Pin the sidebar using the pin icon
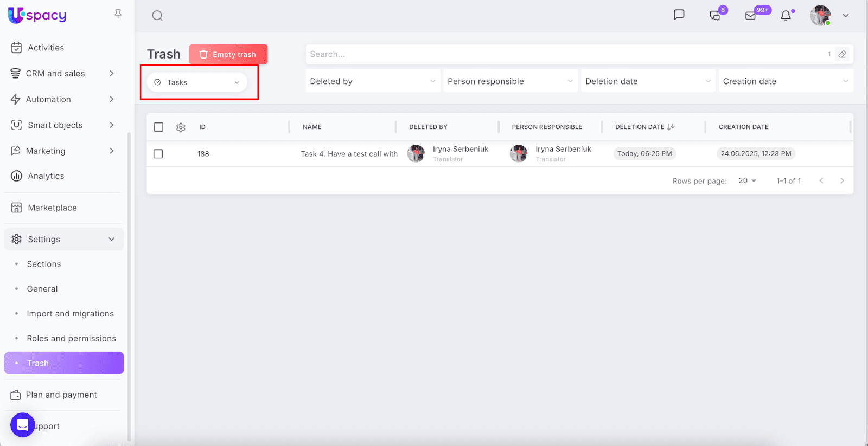868x446 pixels. click(118, 14)
